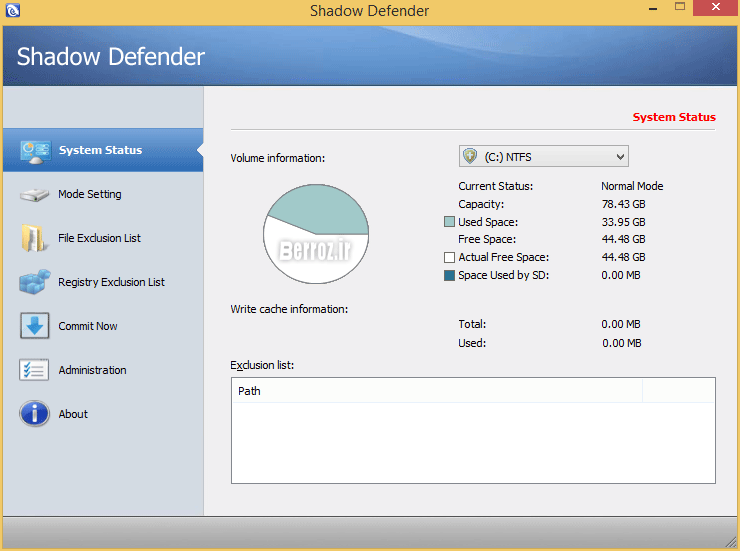Click the Shadow Defender title bar icon

(13, 10)
